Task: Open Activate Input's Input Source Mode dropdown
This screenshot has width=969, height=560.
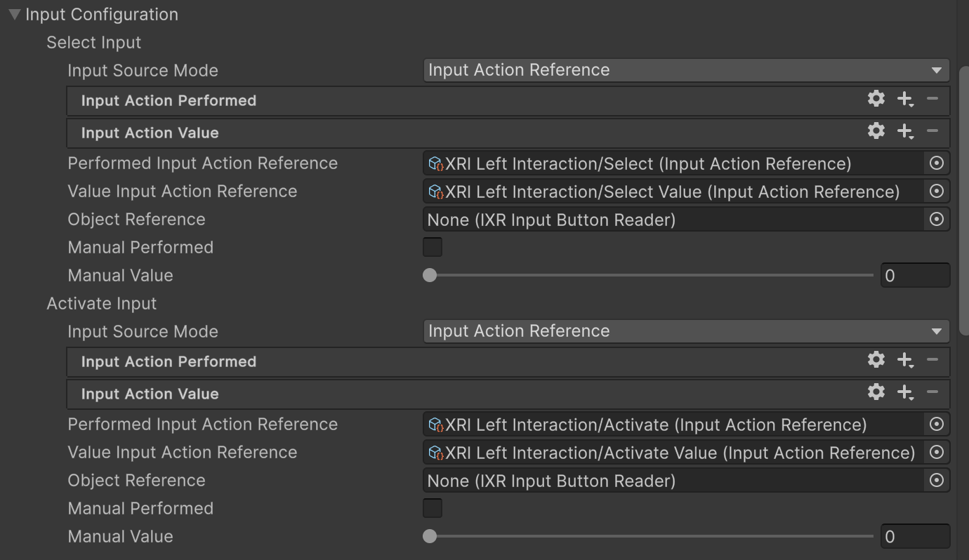Action: click(685, 331)
